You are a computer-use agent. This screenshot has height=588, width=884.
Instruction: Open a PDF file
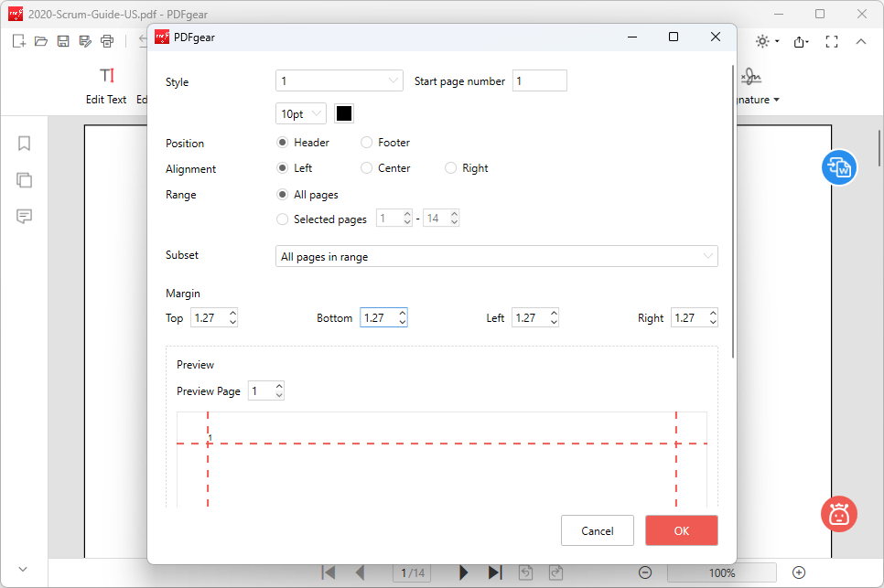tap(40, 40)
